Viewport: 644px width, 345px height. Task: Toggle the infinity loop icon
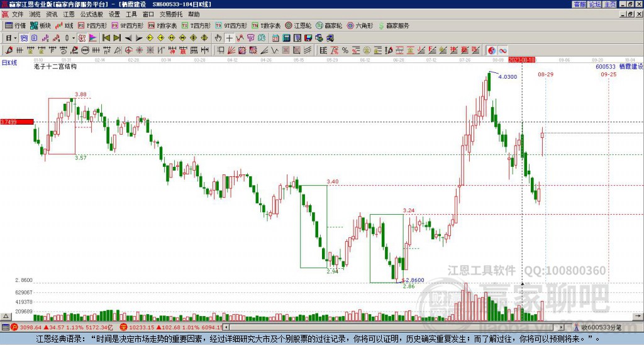pos(502,50)
